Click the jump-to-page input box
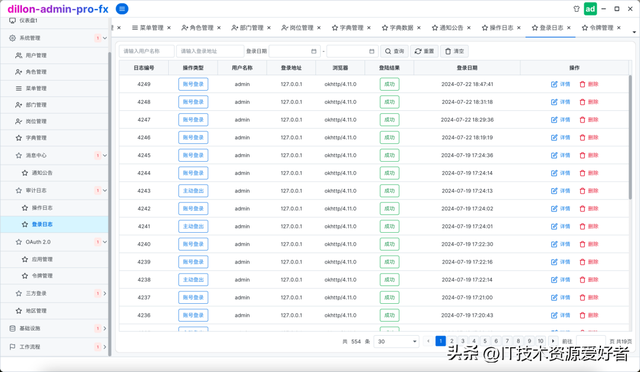Image resolution: width=640 pixels, height=372 pixels. click(x=591, y=341)
